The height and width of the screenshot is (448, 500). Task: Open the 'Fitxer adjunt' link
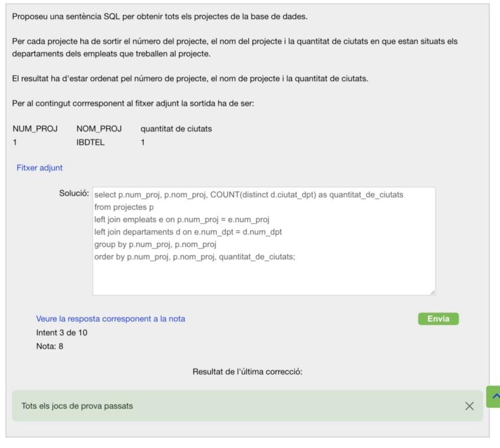[40, 167]
